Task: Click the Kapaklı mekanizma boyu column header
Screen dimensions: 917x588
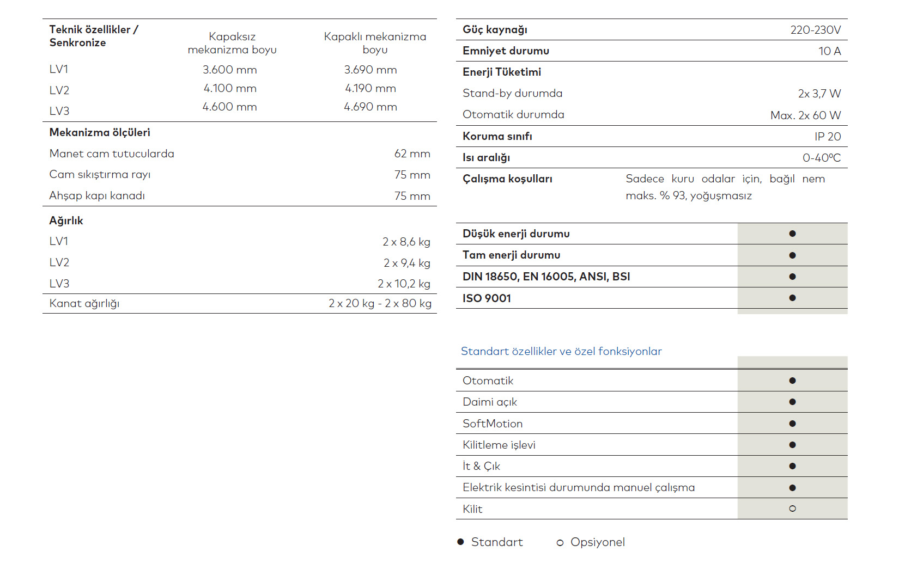Action: (x=375, y=43)
